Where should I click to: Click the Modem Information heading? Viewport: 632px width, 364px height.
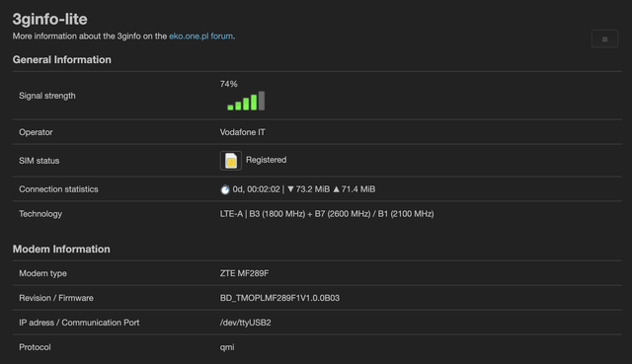click(x=61, y=249)
